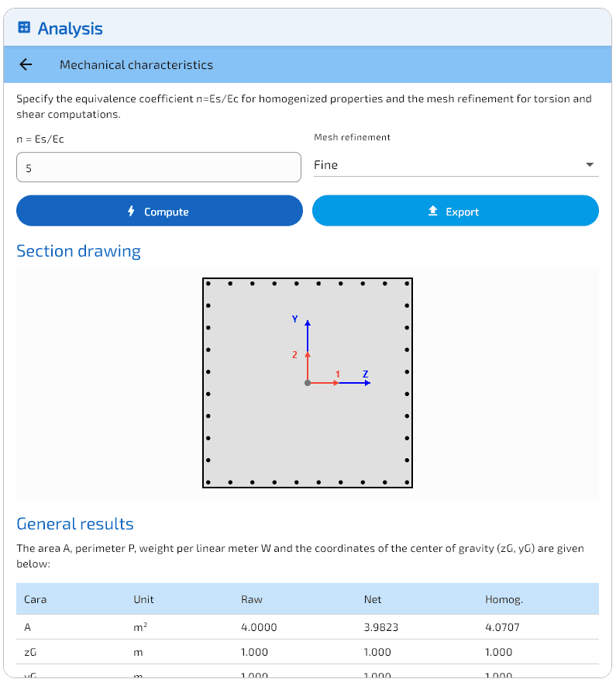Click the blue Z axis label
Image resolution: width=616 pixels, height=686 pixels.
click(x=366, y=374)
